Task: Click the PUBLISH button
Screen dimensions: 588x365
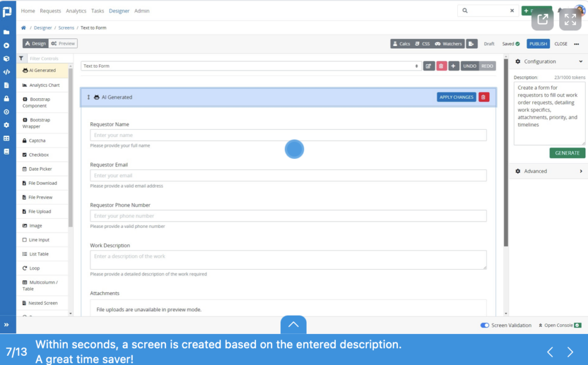Action: [x=538, y=43]
